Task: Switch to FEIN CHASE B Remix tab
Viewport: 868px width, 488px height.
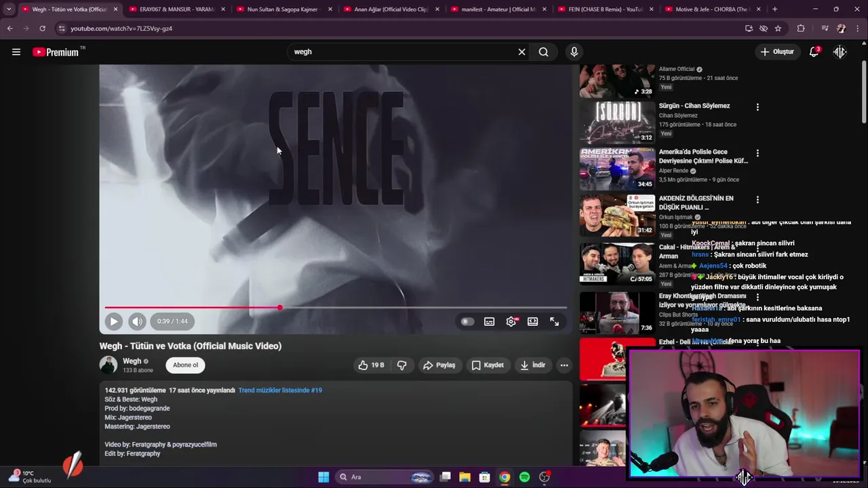Action: tap(606, 9)
